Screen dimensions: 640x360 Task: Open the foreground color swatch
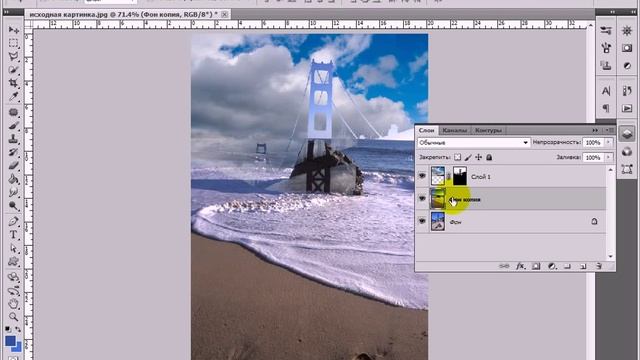(x=11, y=341)
